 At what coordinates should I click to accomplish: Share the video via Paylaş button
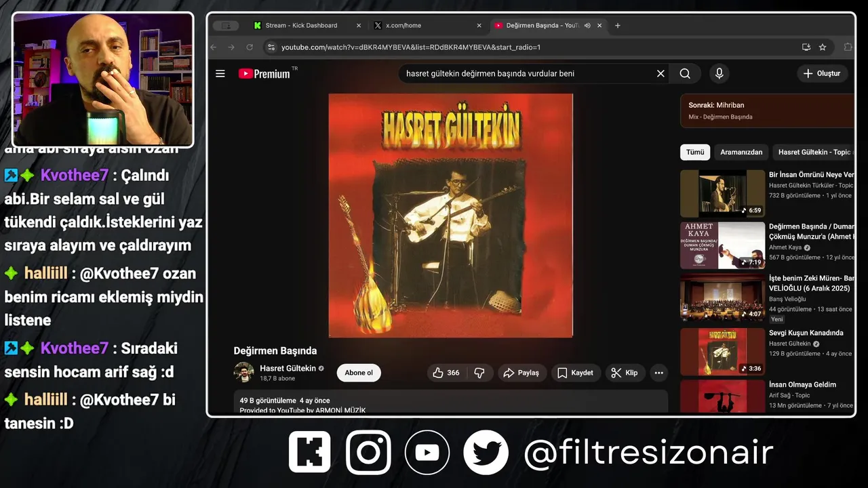[x=521, y=373]
